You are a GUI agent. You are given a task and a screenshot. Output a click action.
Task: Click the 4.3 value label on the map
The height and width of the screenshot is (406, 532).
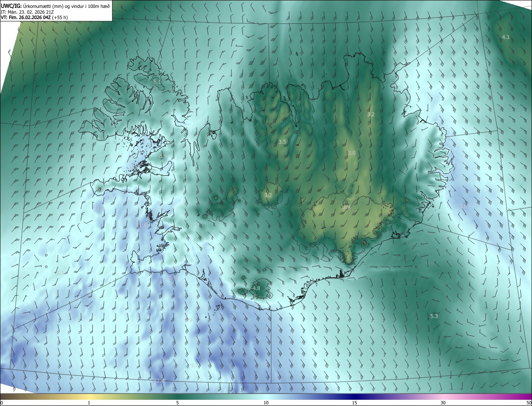tap(506, 37)
